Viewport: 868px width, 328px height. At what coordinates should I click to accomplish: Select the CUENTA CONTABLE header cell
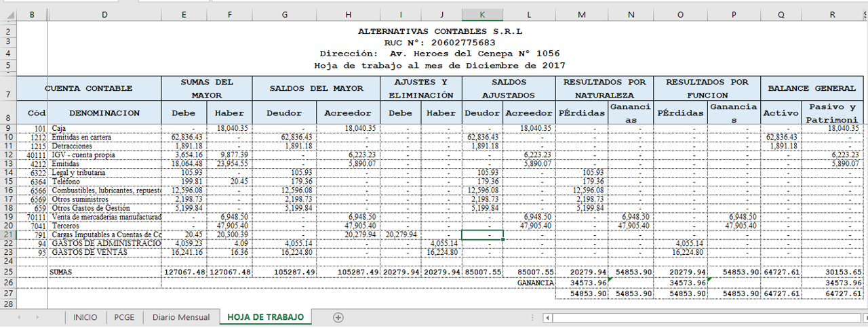[89, 88]
